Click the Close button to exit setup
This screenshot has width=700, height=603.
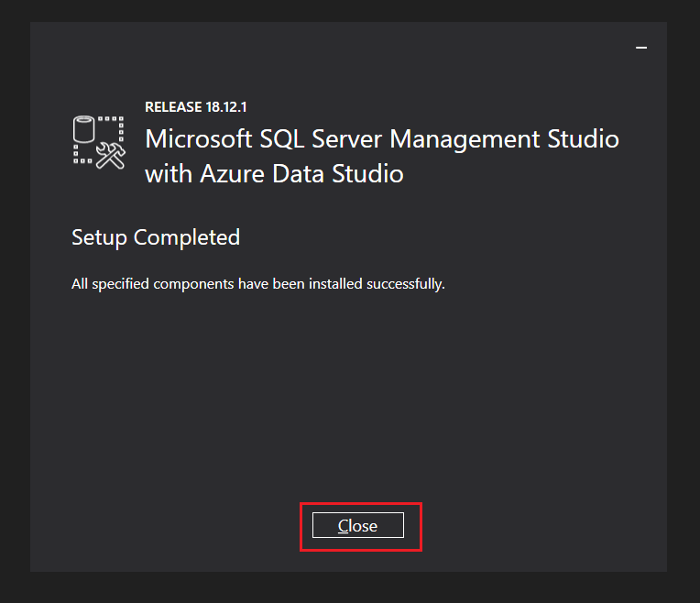pyautogui.click(x=357, y=525)
